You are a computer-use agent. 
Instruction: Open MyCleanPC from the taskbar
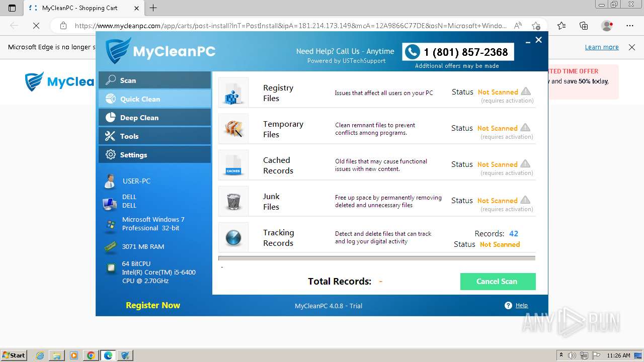click(125, 355)
